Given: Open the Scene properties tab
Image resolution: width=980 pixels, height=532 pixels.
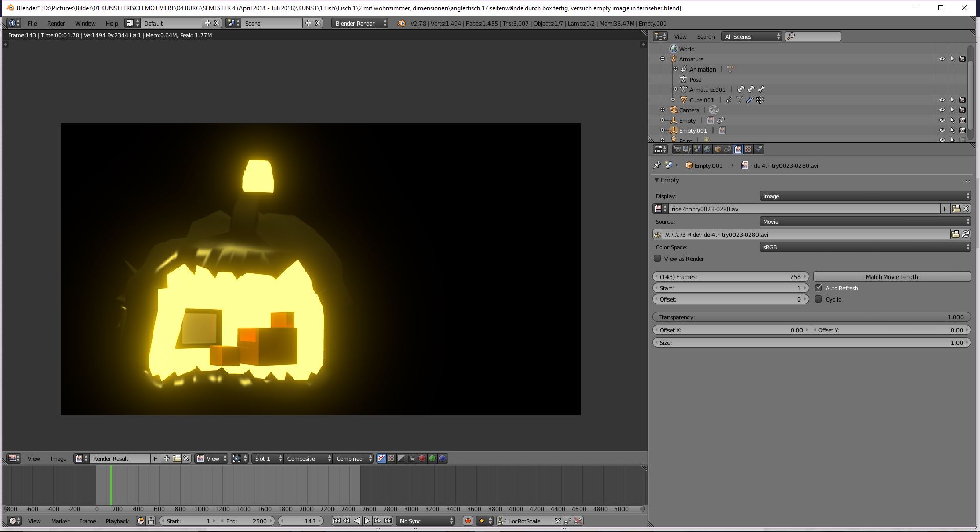Looking at the screenshot, I should point(697,149).
